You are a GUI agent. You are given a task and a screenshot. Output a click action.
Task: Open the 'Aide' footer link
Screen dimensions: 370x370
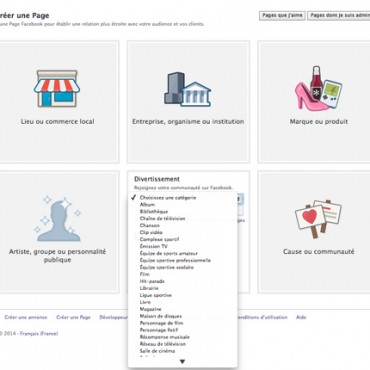coord(301,317)
